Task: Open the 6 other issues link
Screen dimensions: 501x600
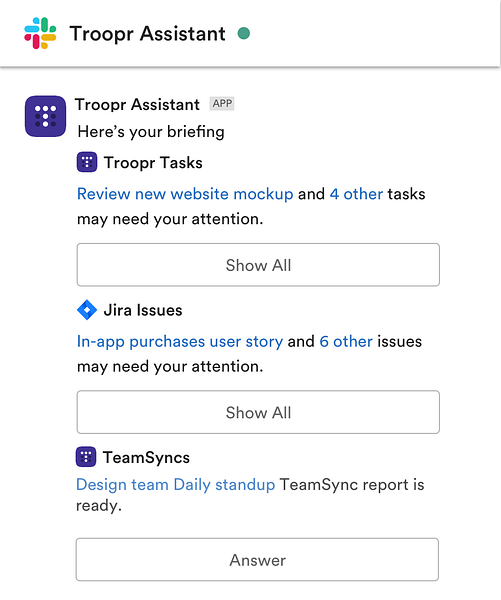Action: pos(346,341)
